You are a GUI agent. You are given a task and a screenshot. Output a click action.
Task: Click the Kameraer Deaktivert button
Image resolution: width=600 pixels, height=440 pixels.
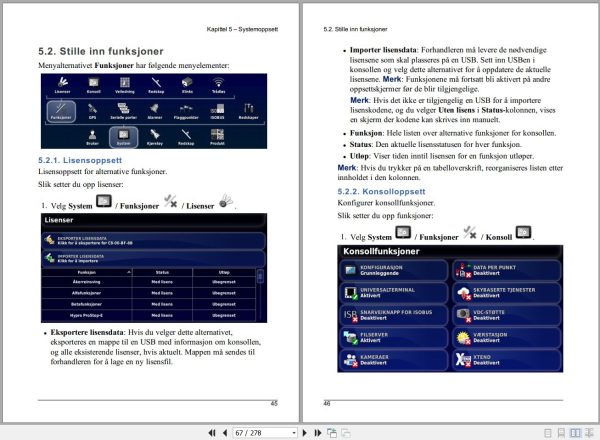click(394, 360)
